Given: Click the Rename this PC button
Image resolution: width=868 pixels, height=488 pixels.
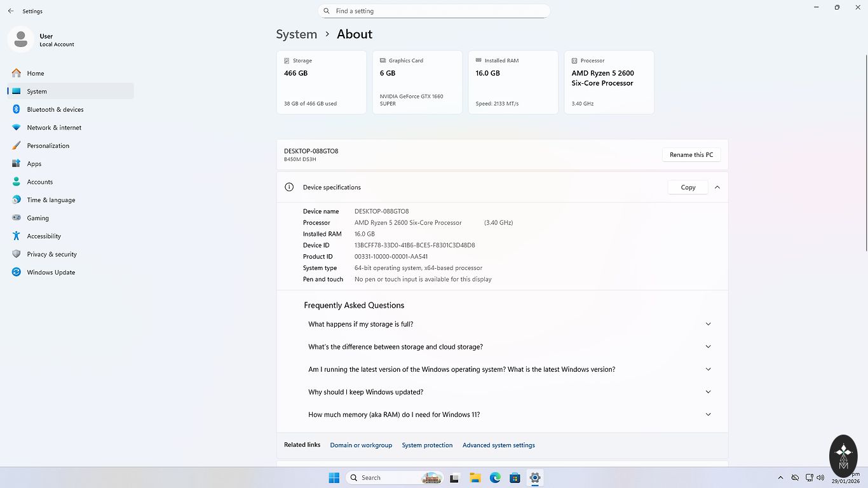Looking at the screenshot, I should tap(691, 155).
